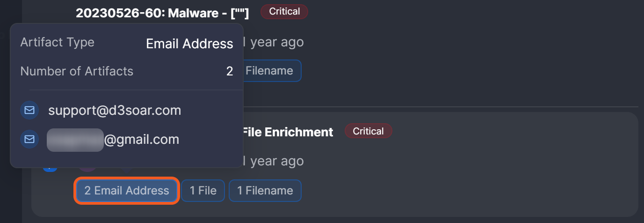This screenshot has height=223, width=644.
Task: Click blue icon peeking below the artifact popup
Action: [x=50, y=168]
